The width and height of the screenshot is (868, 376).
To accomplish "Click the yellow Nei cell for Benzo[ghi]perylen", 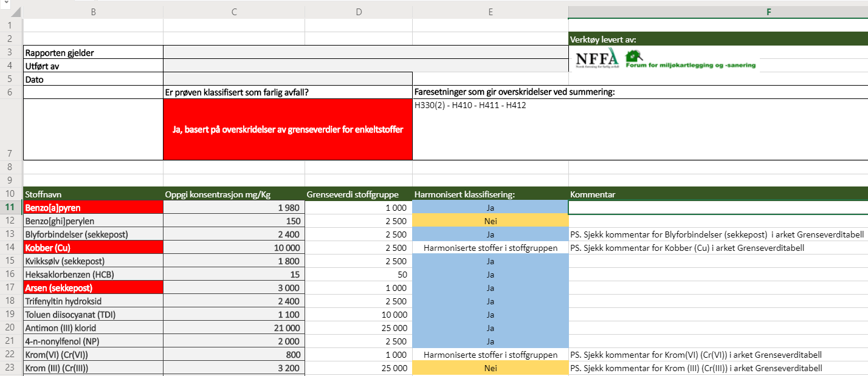I will click(x=490, y=221).
